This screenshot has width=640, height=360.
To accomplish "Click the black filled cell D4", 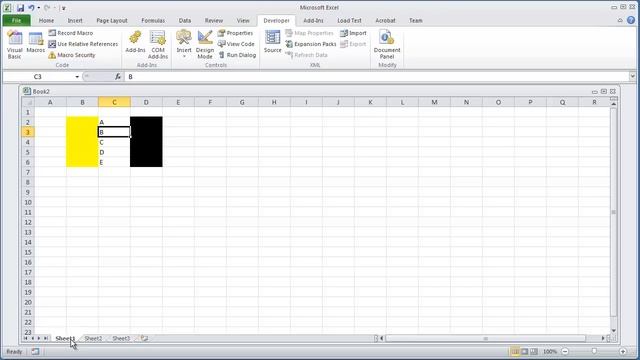I will 146,142.
